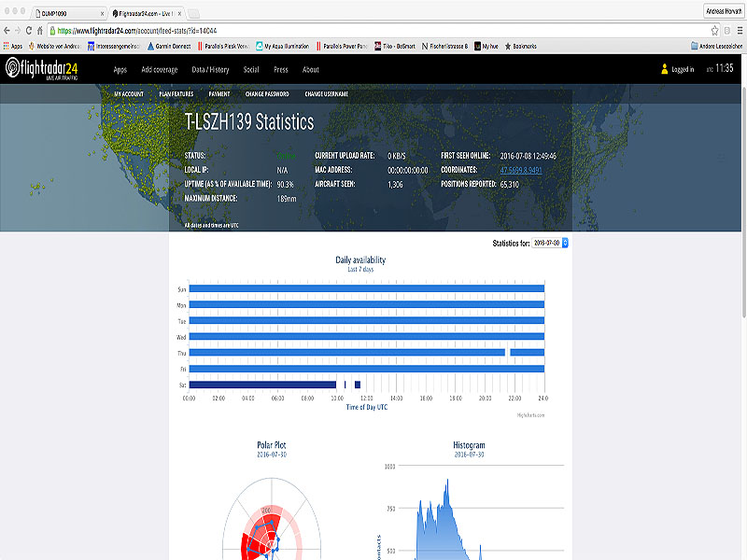Open Website von Andreas bookmark

click(55, 46)
